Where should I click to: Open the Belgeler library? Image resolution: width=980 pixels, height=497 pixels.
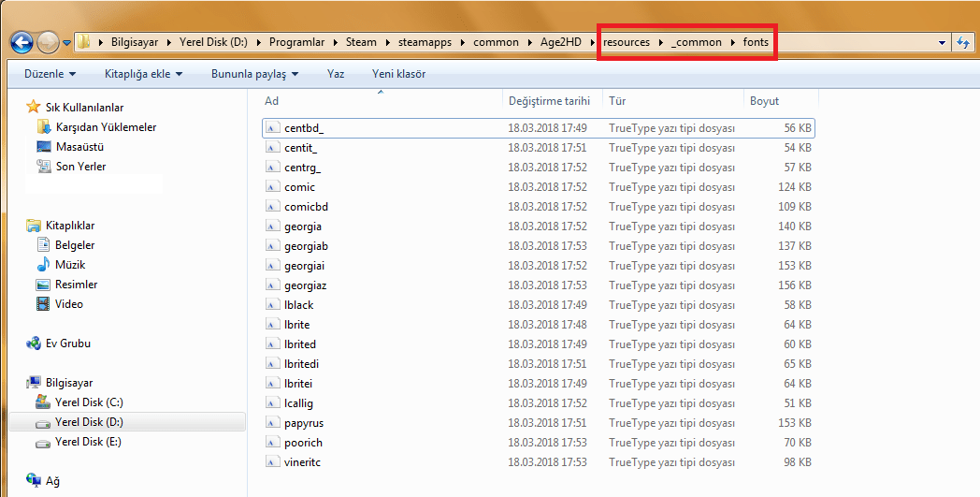(75, 244)
